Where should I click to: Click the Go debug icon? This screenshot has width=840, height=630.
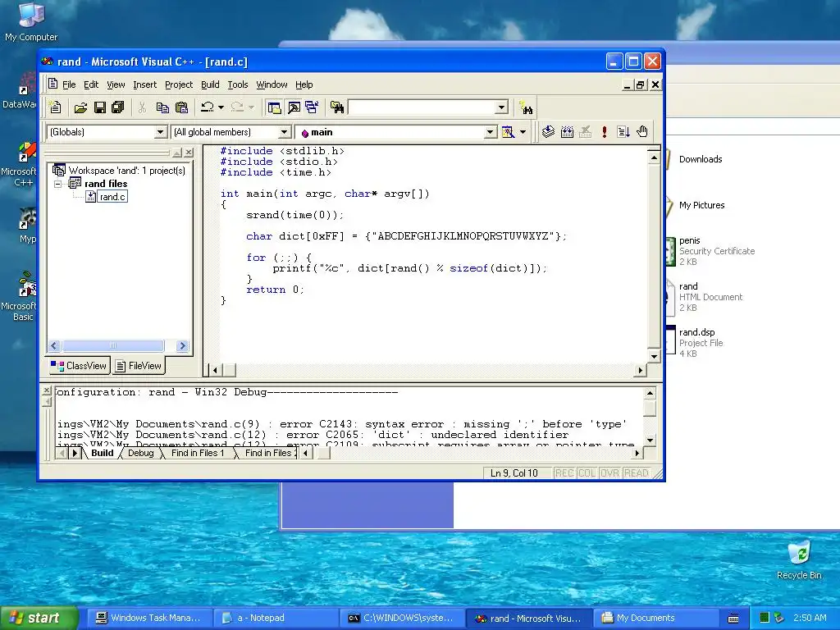tap(623, 132)
